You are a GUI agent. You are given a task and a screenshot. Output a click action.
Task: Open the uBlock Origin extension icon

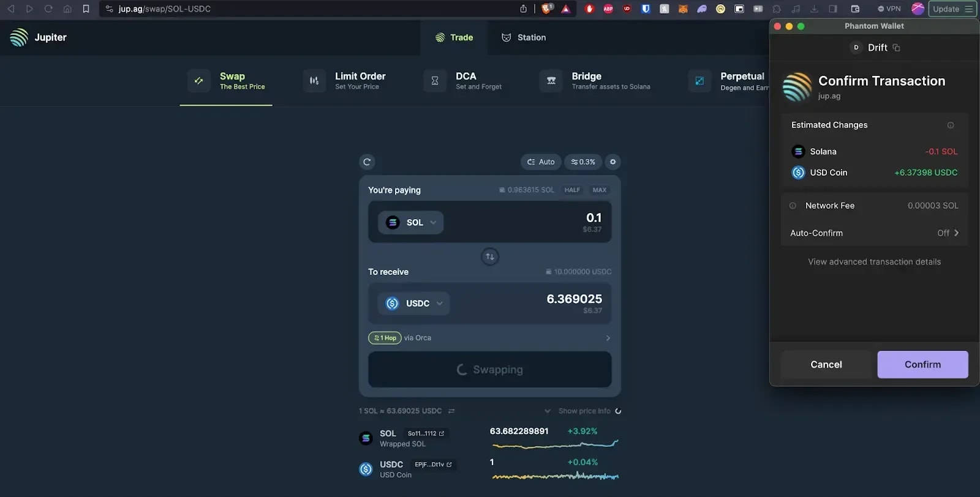(x=627, y=9)
